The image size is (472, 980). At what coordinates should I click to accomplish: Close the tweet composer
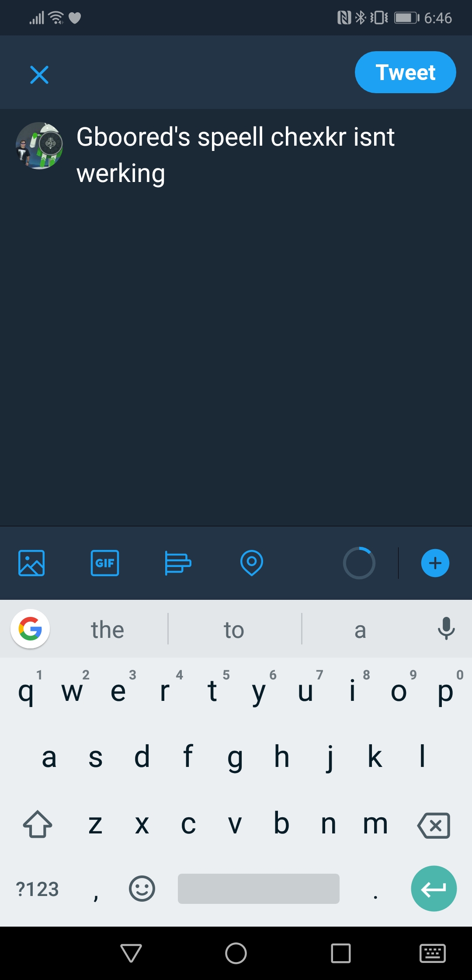tap(39, 75)
